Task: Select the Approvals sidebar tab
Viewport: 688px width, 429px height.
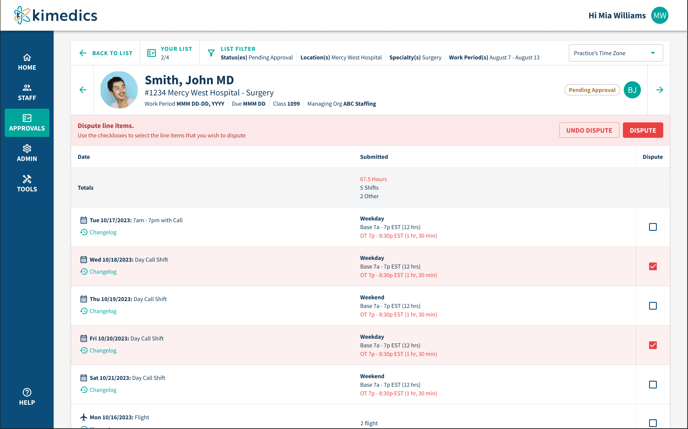Action: 27,122
